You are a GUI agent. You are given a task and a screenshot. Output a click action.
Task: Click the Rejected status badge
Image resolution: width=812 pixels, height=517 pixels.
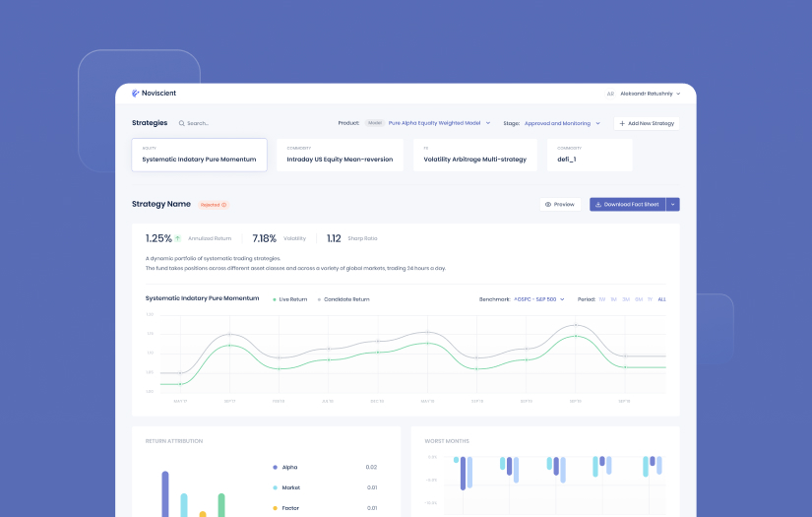pos(214,205)
